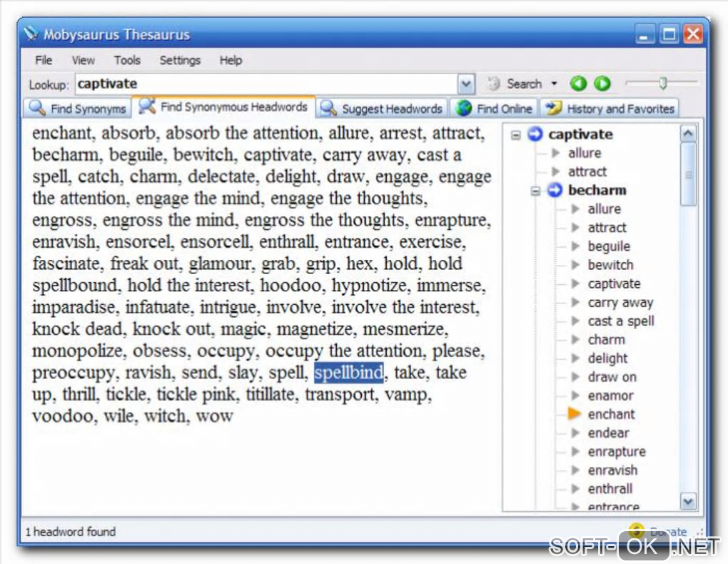Select enamor in the tree
Screen dimensions: 728x564
610,396
